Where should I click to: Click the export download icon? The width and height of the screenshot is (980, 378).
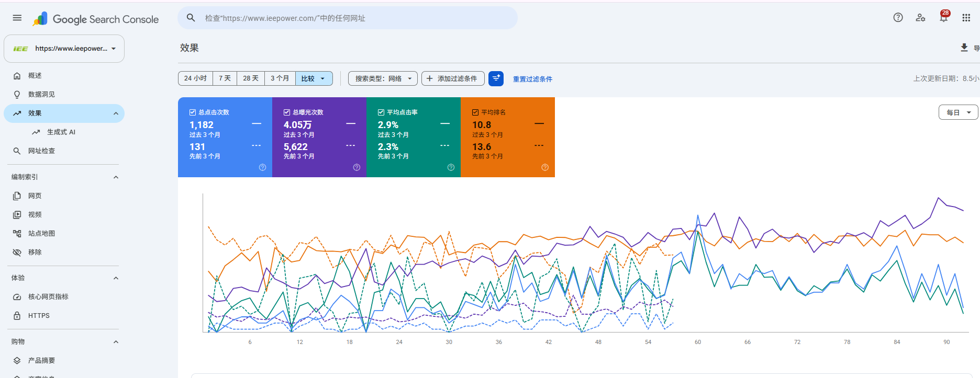pos(964,48)
